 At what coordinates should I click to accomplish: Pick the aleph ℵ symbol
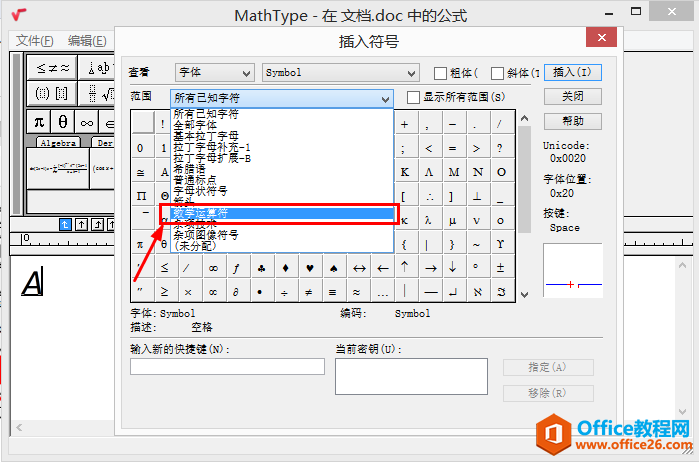pyautogui.click(x=477, y=292)
